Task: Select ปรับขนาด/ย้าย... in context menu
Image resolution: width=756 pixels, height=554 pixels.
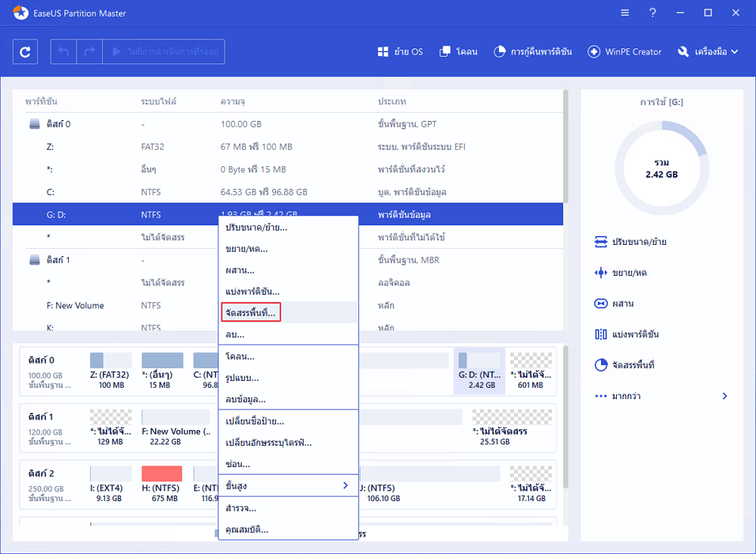Action: point(288,227)
